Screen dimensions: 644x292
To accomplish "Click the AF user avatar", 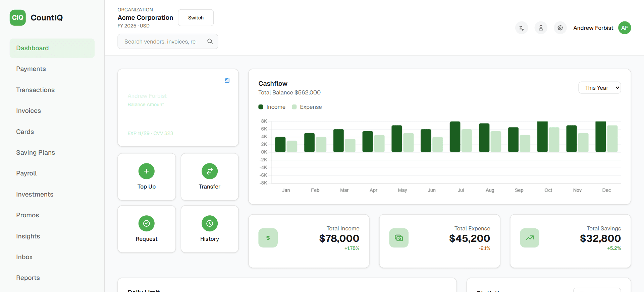I will coord(625,28).
